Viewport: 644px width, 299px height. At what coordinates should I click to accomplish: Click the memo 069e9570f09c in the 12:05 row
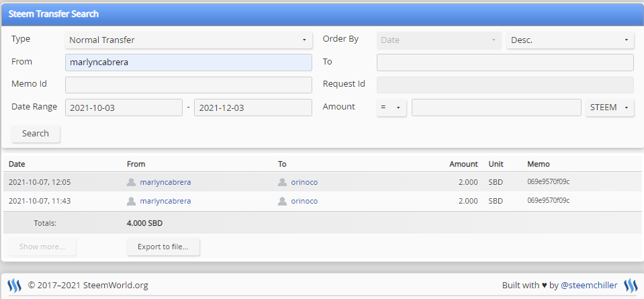pos(548,181)
